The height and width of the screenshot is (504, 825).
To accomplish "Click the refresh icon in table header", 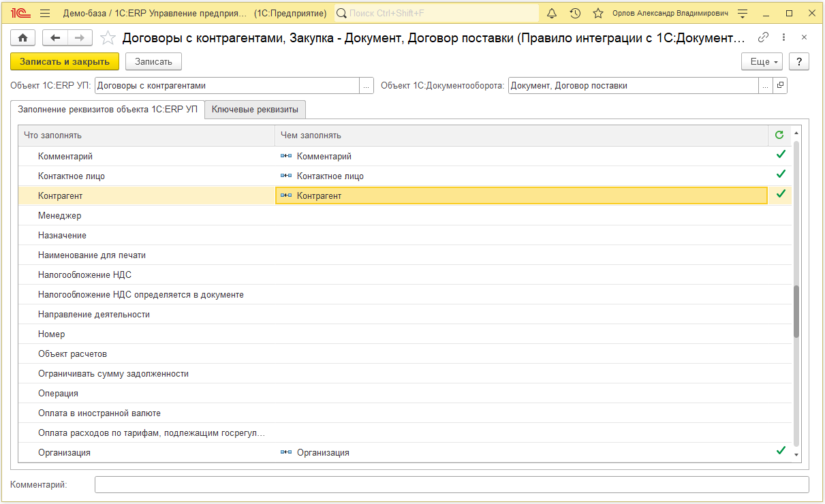I will 779,135.
